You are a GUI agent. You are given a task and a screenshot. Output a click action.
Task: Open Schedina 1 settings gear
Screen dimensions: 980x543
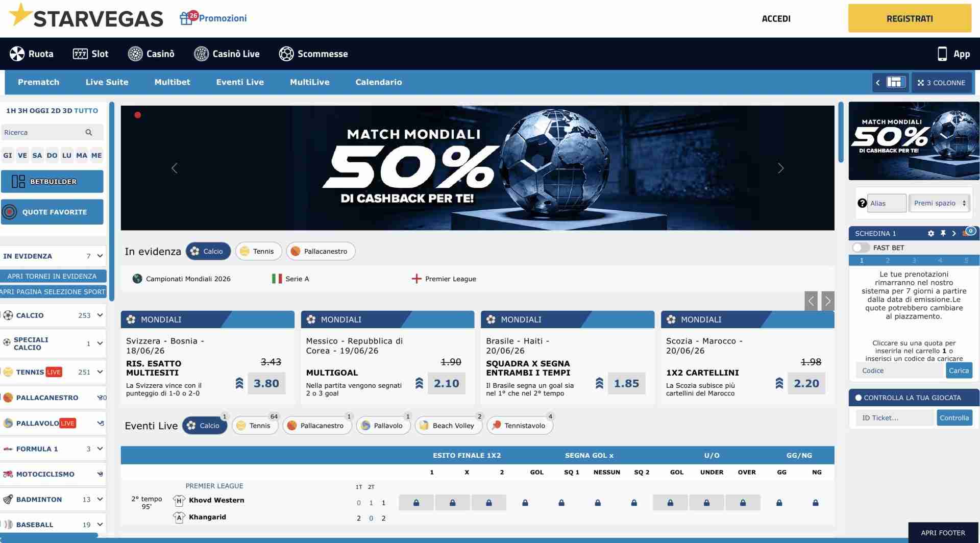[931, 233]
